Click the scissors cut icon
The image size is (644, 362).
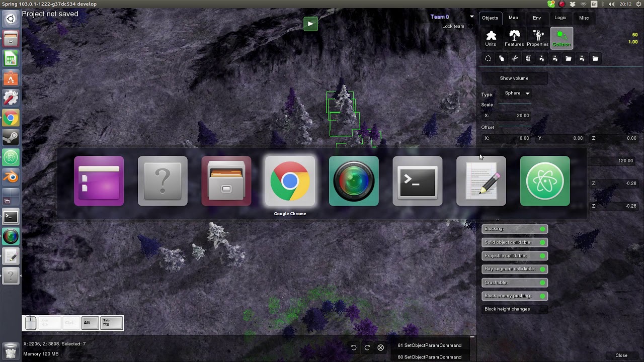(515, 59)
